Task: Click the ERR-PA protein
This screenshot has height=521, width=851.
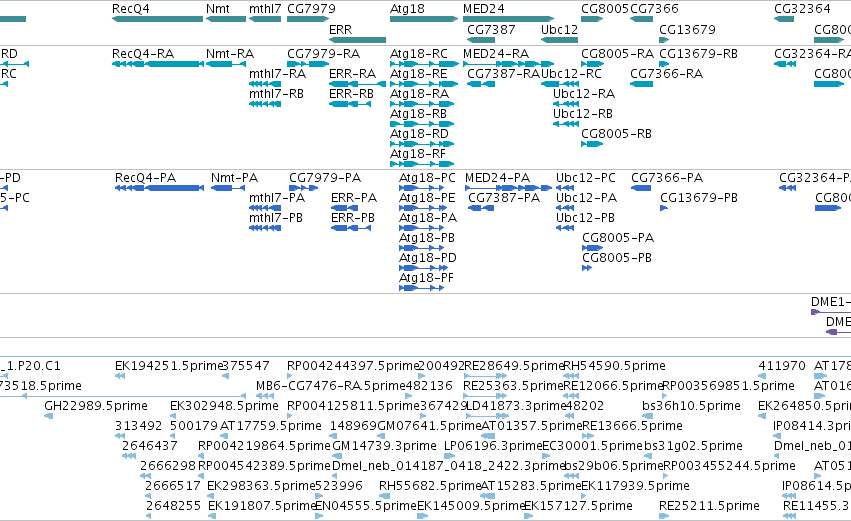Action: 345,208
